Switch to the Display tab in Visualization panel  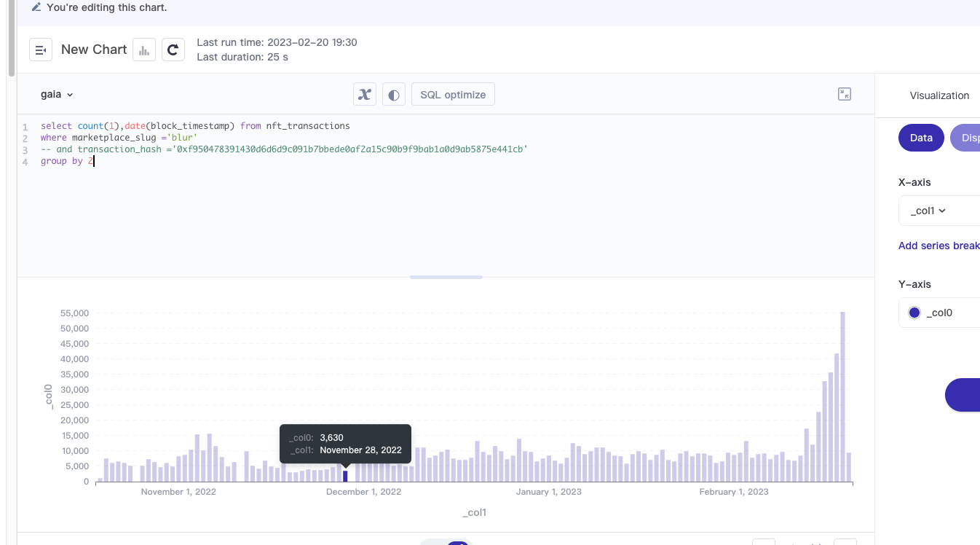coord(971,138)
